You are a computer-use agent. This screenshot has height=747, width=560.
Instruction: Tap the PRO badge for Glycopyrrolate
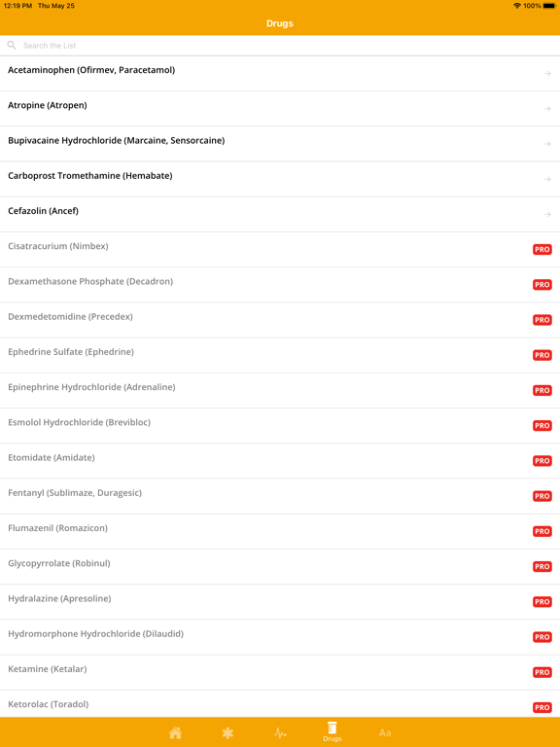point(542,567)
